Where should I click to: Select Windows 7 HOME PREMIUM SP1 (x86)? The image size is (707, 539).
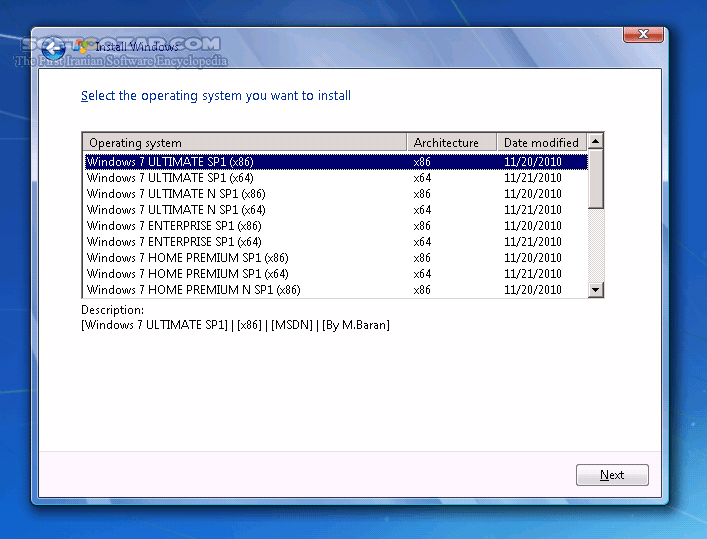tap(187, 258)
